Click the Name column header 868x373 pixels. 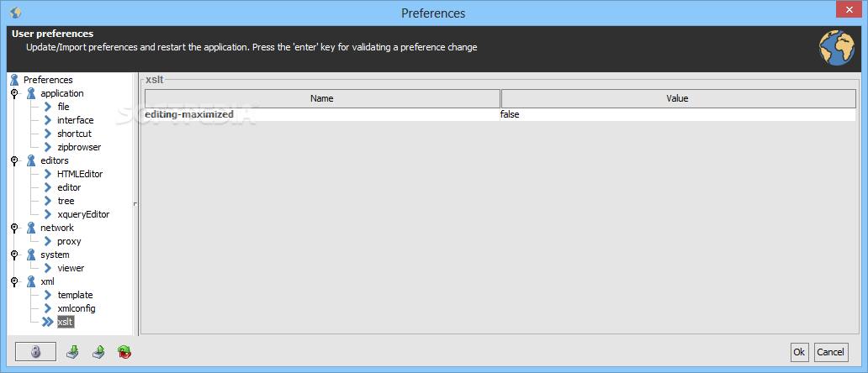(322, 98)
